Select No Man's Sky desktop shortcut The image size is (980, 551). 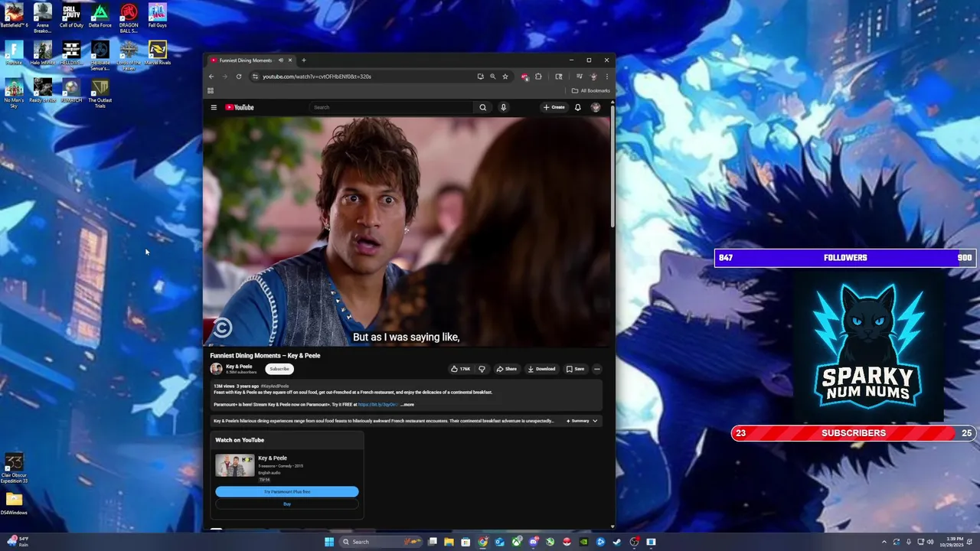14,93
